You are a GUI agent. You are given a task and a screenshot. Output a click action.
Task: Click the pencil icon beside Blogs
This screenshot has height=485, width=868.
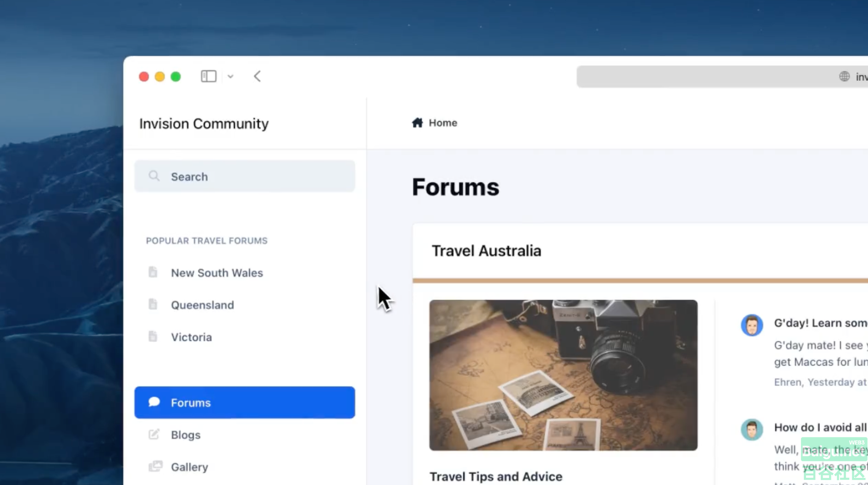(x=154, y=434)
